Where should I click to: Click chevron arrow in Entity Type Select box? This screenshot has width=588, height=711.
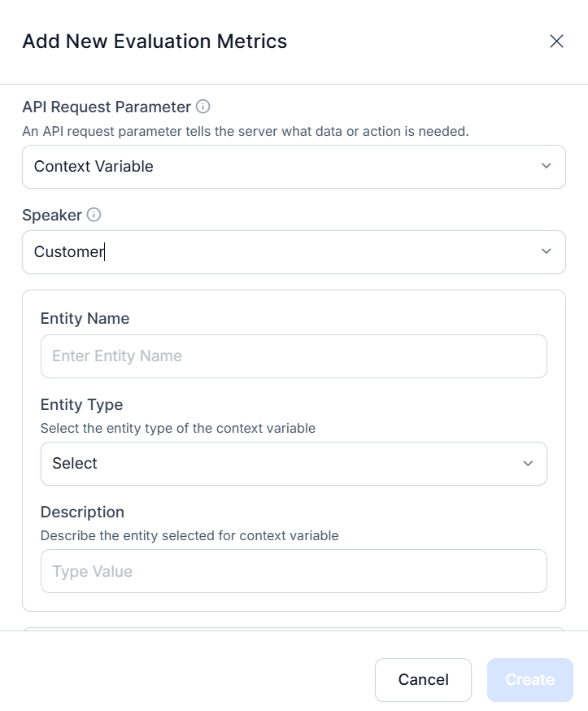(528, 464)
